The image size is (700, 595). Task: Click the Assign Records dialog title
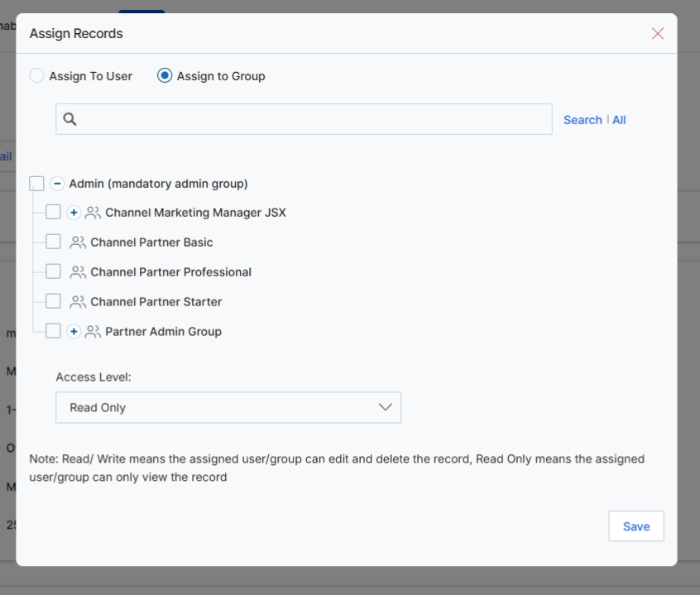(x=76, y=33)
